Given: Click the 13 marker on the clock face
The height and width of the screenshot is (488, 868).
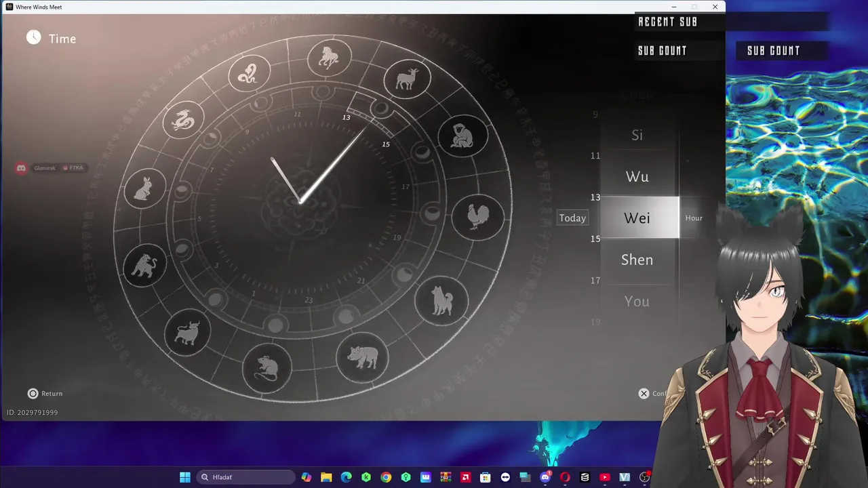Looking at the screenshot, I should point(346,117).
